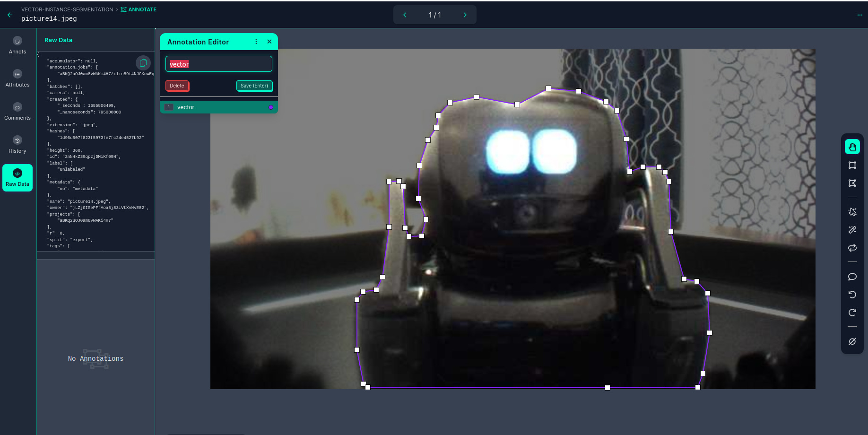
Task: Click the previous image arrow
Action: tap(405, 15)
